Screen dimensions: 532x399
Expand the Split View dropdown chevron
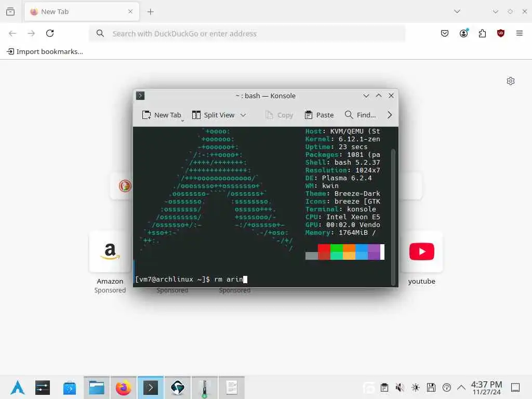click(x=243, y=115)
